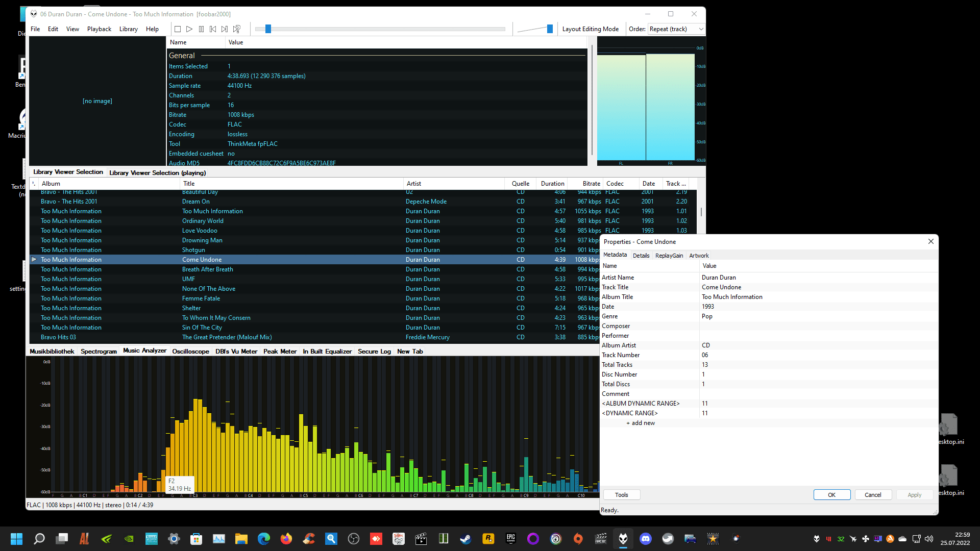
Task: Pause the current track
Action: [201, 29]
